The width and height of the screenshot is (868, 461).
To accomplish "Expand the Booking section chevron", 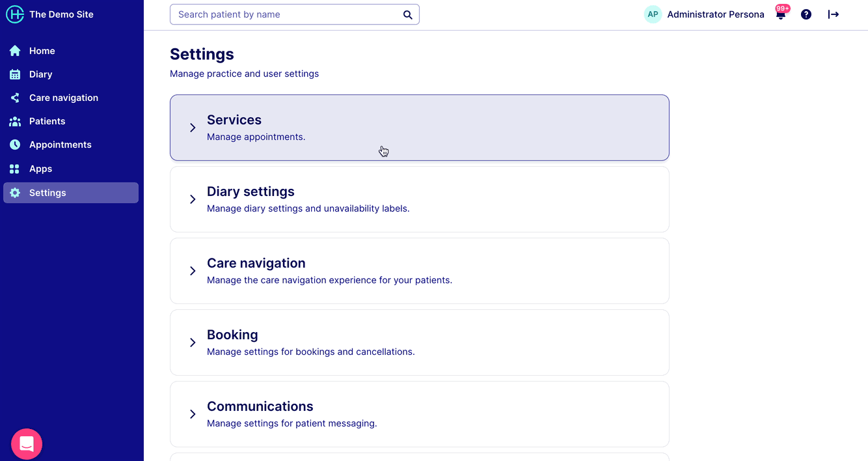I will [x=193, y=342].
